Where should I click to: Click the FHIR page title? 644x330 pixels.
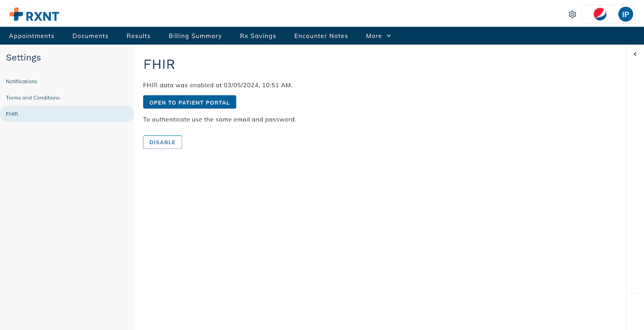tap(159, 65)
